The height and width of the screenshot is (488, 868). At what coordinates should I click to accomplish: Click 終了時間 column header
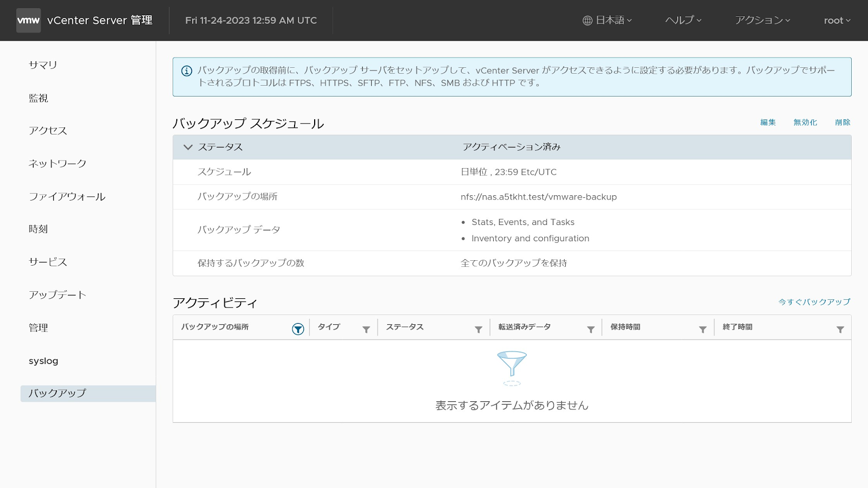click(x=738, y=327)
